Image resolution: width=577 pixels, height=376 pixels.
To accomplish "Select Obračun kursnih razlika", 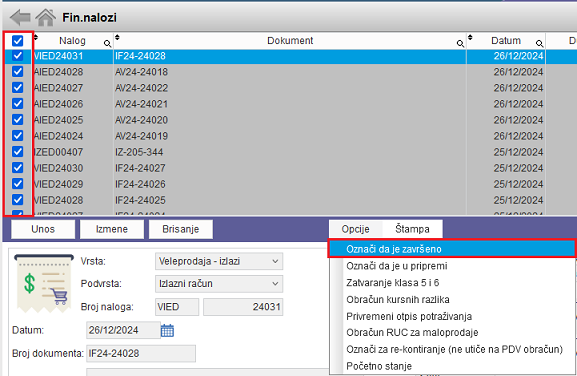I will [452, 299].
